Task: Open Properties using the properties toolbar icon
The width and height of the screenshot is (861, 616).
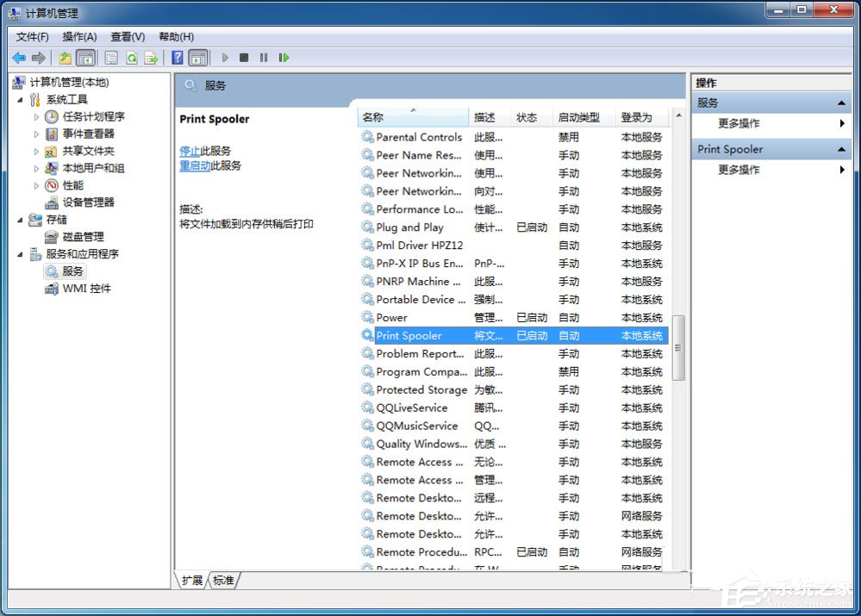Action: pyautogui.click(x=110, y=58)
